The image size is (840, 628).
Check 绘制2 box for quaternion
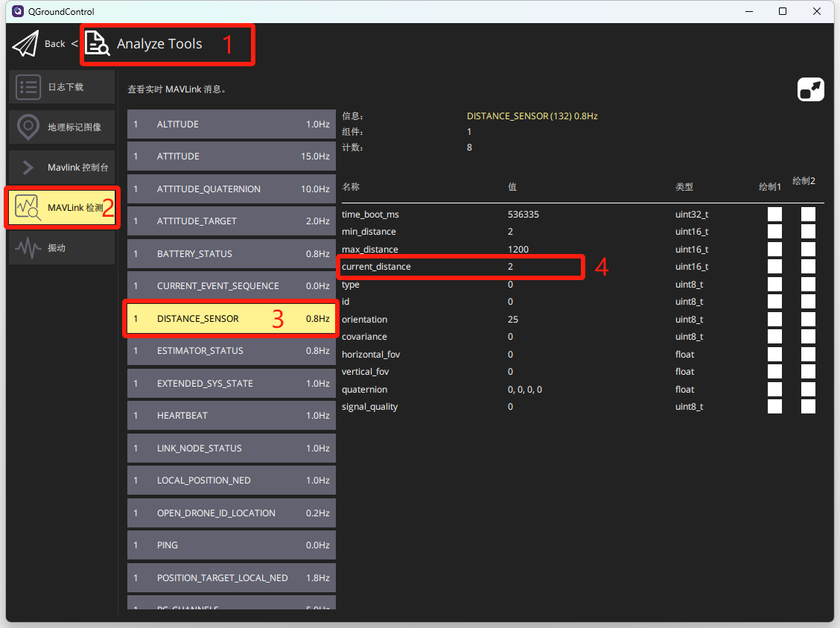click(809, 390)
